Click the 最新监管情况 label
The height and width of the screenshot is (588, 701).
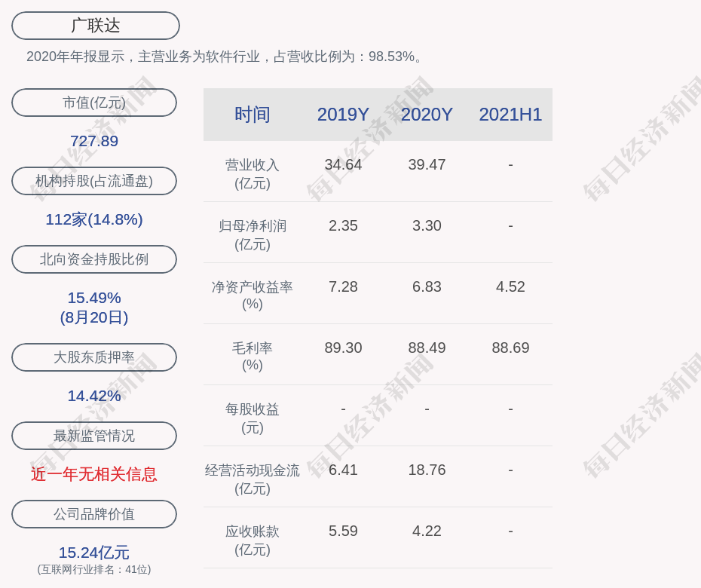[94, 436]
